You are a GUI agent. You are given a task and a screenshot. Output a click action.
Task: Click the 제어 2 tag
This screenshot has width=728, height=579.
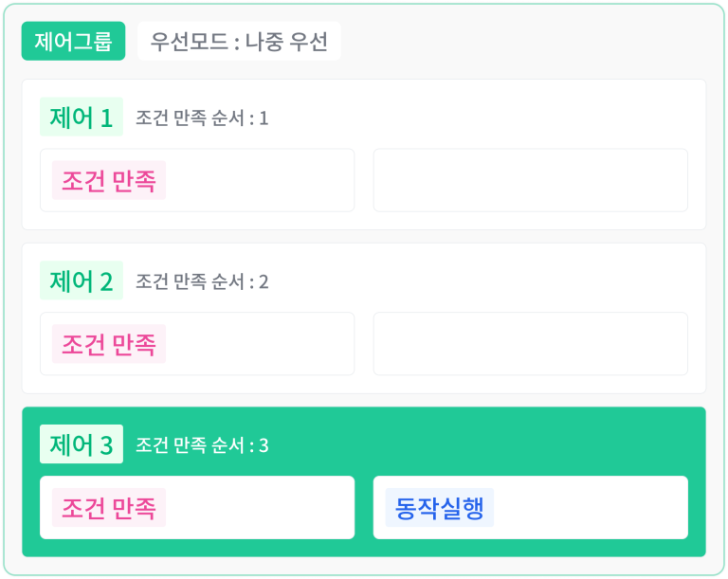82,280
